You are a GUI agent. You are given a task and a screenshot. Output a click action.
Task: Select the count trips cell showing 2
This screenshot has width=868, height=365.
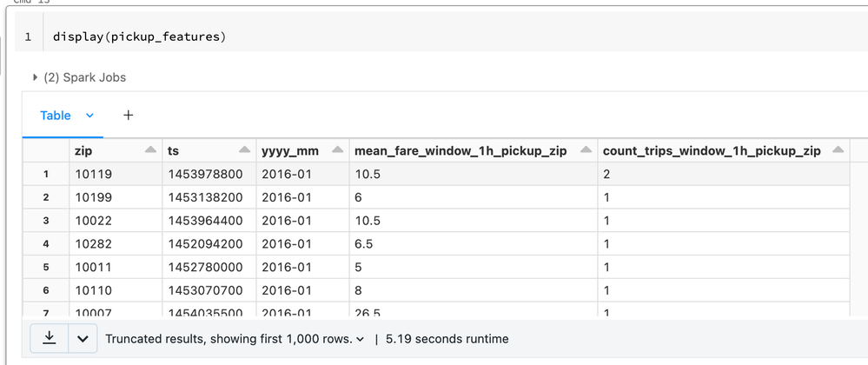tap(606, 175)
